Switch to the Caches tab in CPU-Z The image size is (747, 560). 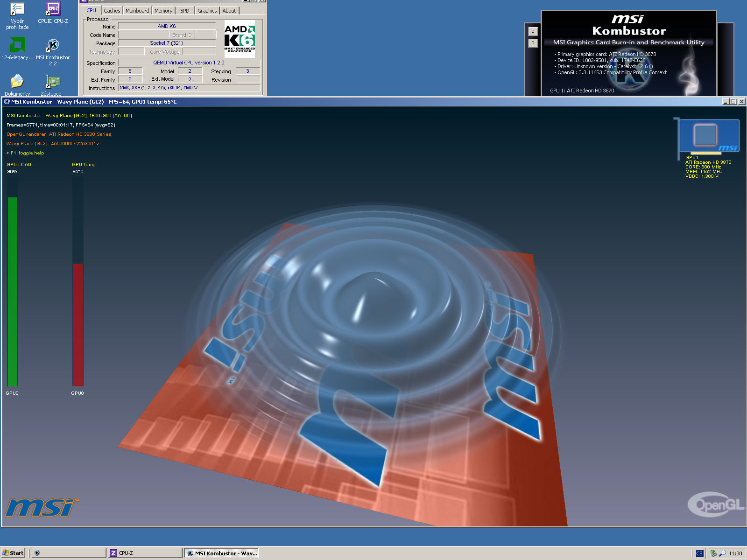pos(112,11)
